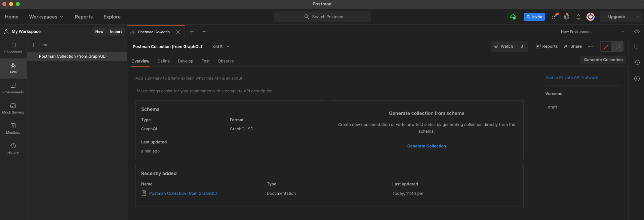Open the API info icon
The width and height of the screenshot is (644, 220).
[637, 79]
